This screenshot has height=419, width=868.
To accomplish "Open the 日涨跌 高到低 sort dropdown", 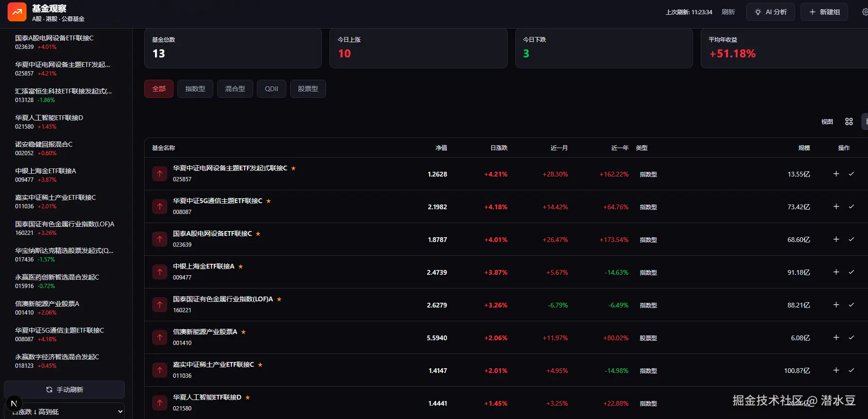I will coord(66,411).
